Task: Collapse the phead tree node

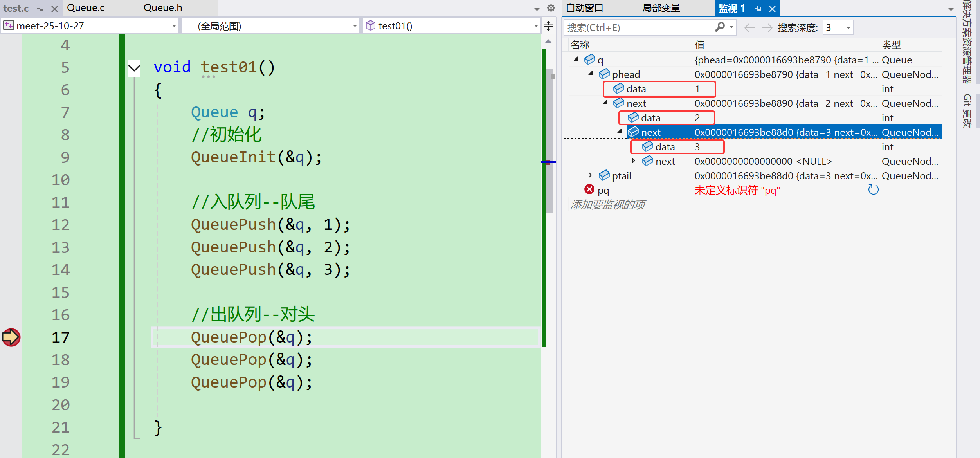Action: point(590,74)
